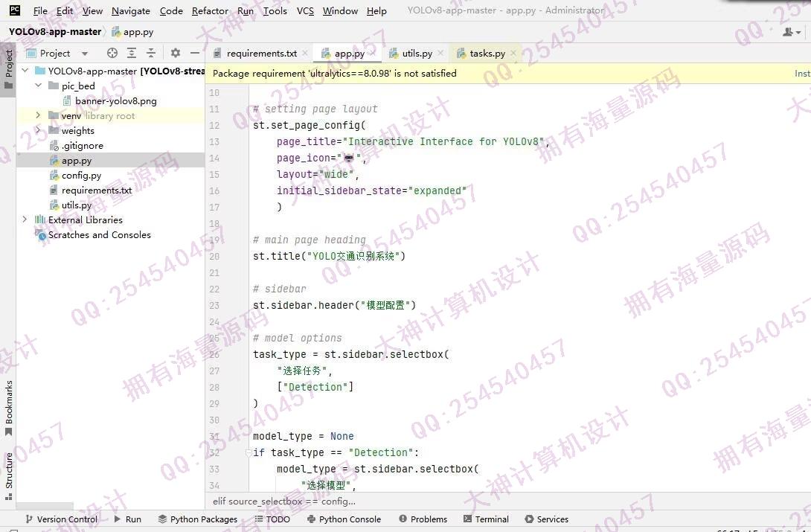Expand External Libraries node
The width and height of the screenshot is (811, 532).
[x=25, y=219]
